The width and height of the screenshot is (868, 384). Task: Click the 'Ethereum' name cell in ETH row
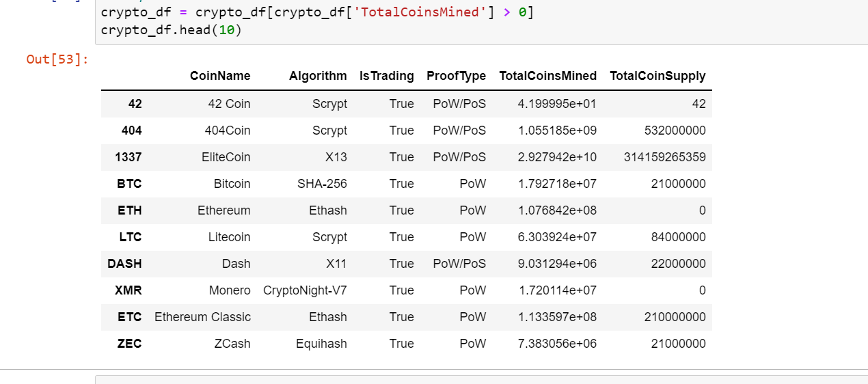tap(224, 210)
